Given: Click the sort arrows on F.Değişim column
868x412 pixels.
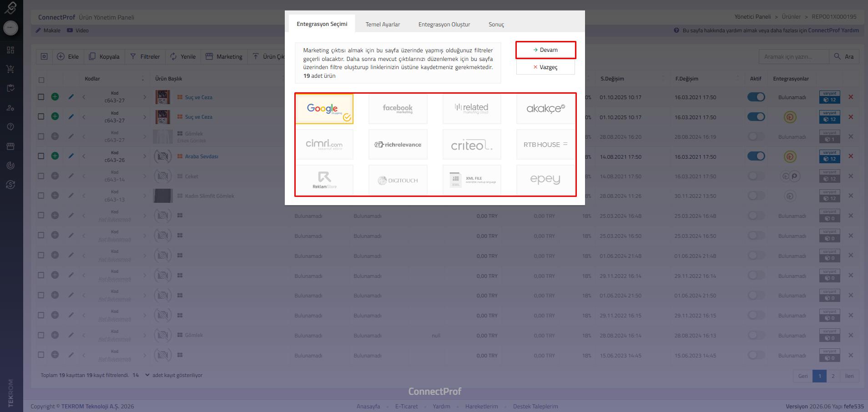Looking at the screenshot, I should [737, 79].
